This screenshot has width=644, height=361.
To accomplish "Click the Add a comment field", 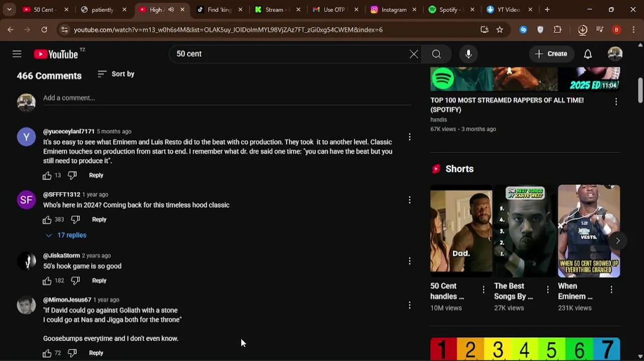I will (x=227, y=98).
